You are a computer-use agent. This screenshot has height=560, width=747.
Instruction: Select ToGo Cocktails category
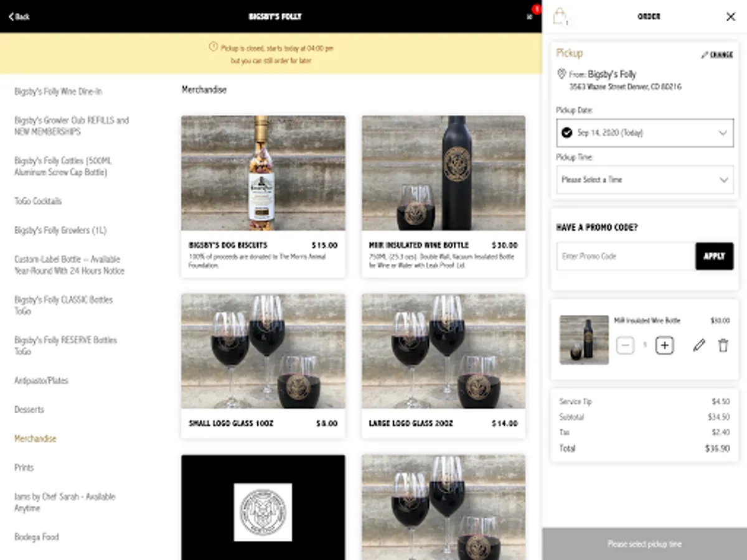[38, 201]
